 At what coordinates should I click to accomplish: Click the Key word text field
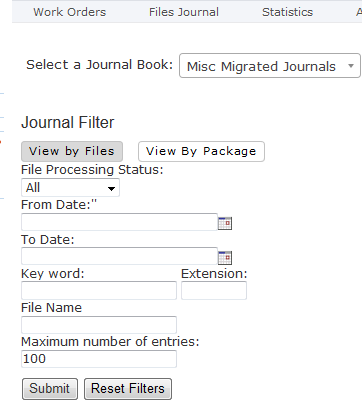click(99, 290)
